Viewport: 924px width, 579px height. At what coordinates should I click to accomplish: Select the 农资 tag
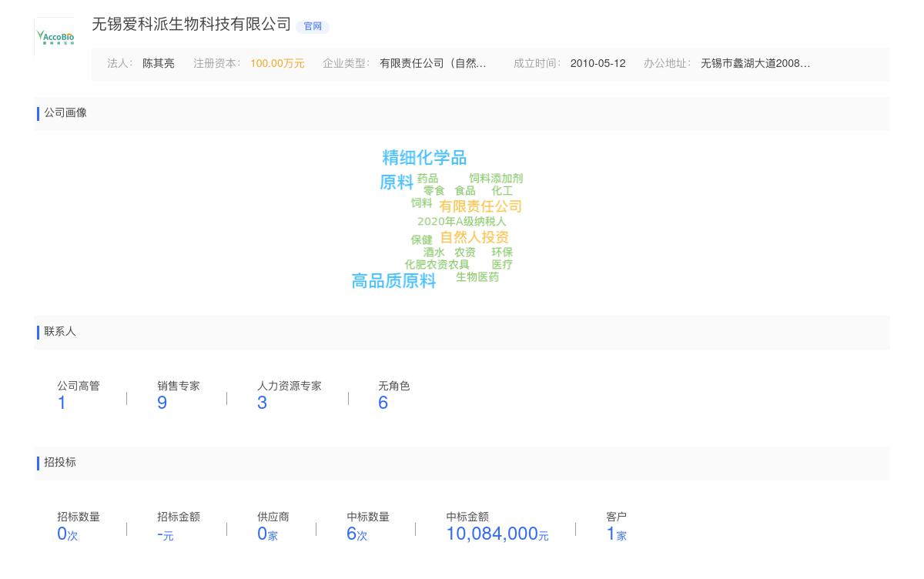point(465,253)
